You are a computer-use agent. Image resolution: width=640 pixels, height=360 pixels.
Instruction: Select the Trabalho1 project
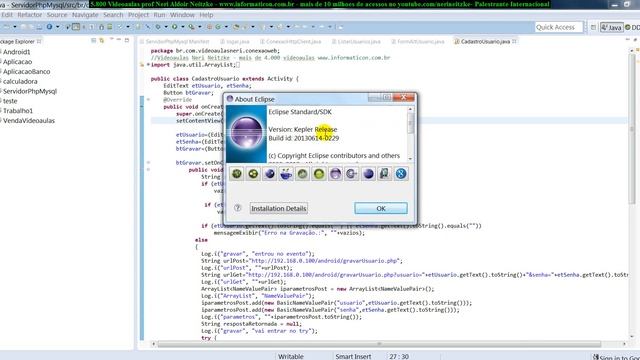(x=18, y=111)
